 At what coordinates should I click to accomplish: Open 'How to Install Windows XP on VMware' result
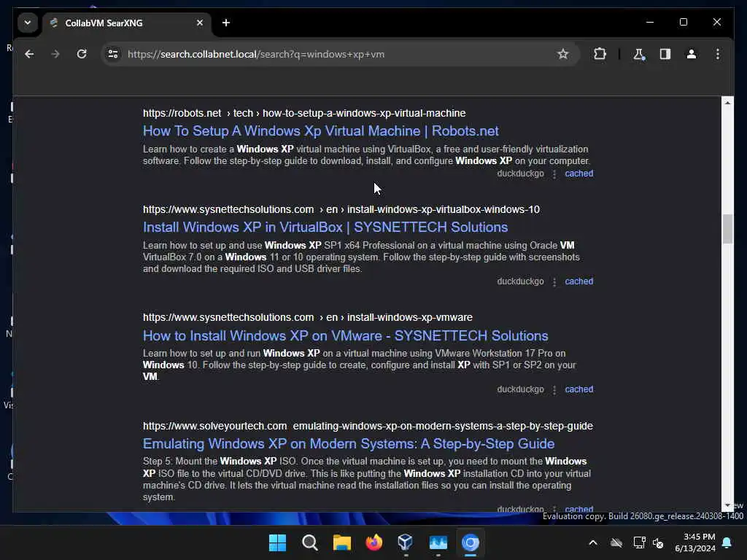pyautogui.click(x=345, y=335)
